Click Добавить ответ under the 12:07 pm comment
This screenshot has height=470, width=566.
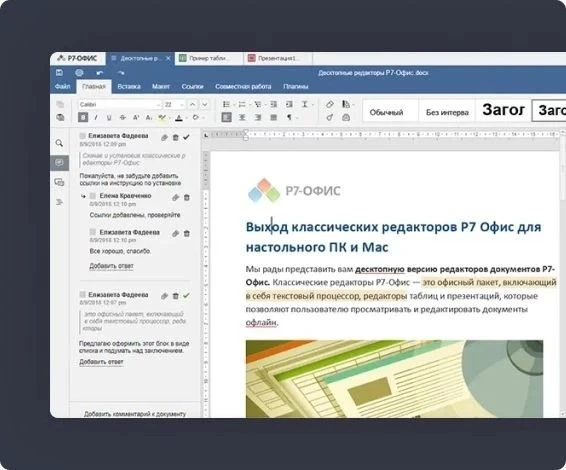tap(101, 362)
